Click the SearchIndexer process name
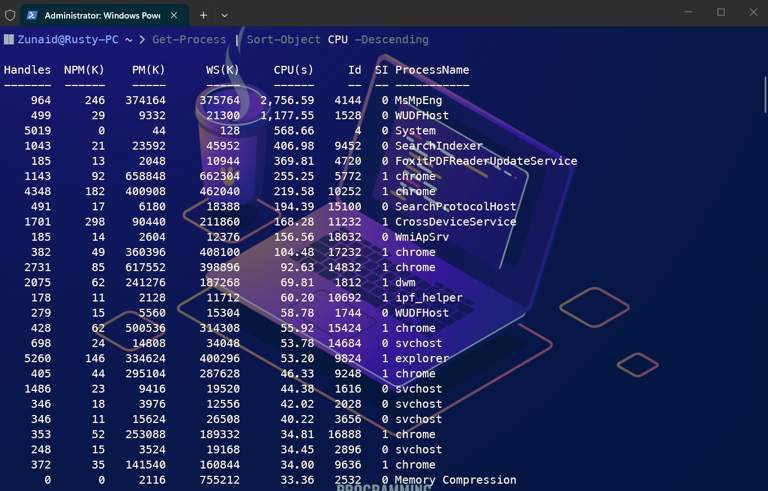The height and width of the screenshot is (491, 768). click(x=438, y=146)
